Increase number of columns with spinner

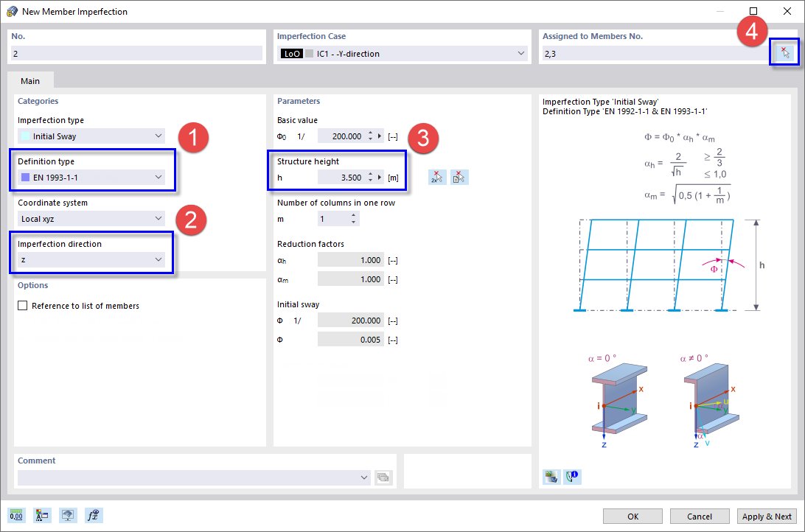click(x=353, y=216)
